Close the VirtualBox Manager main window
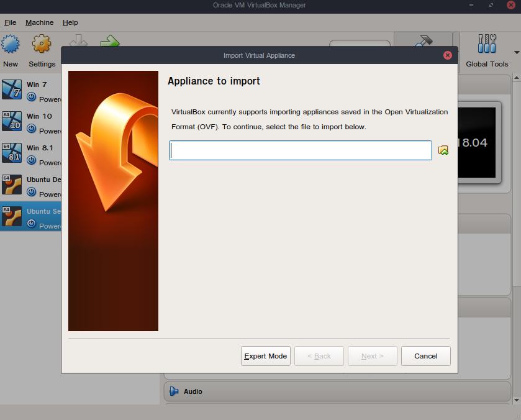521x420 pixels. (x=511, y=5)
